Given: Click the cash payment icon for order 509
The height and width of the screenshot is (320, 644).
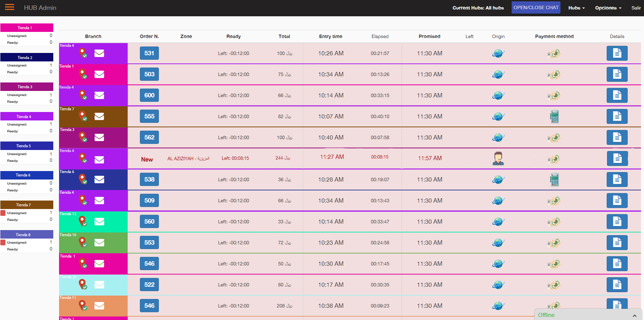Looking at the screenshot, I should coord(554,201).
